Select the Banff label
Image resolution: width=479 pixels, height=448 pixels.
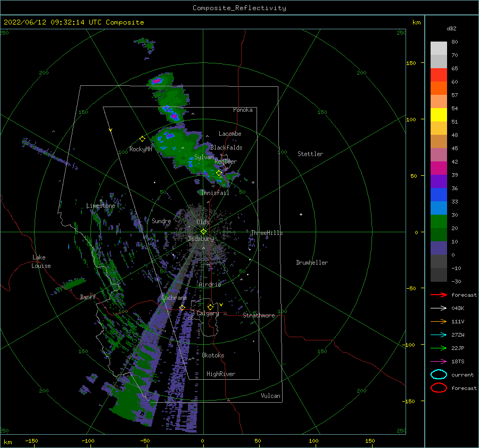(88, 297)
